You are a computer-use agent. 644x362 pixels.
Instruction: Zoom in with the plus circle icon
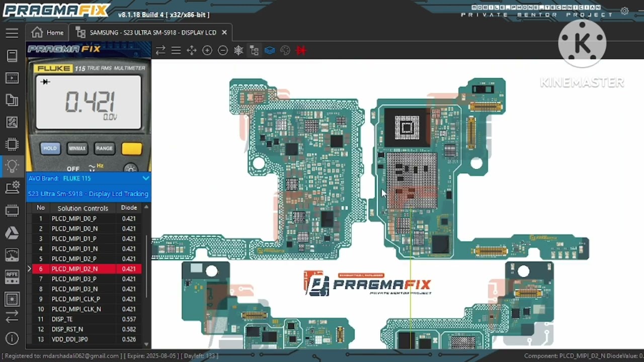pos(207,50)
